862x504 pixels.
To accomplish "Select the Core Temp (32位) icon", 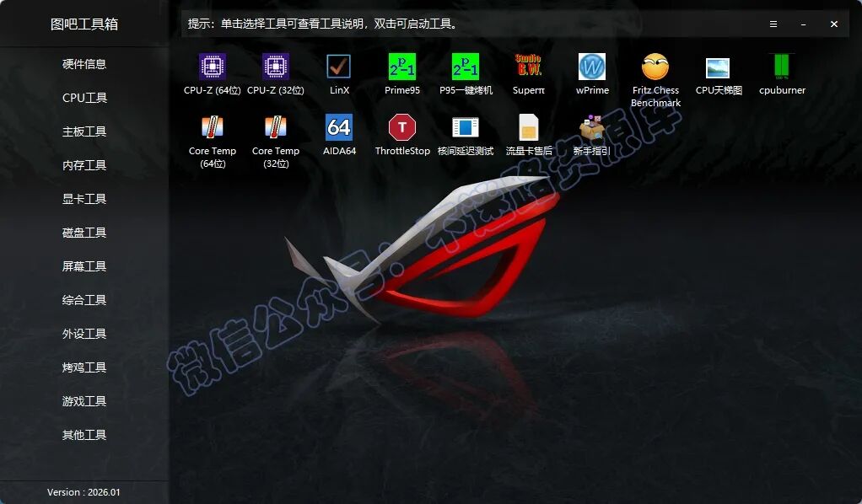I will (276, 127).
